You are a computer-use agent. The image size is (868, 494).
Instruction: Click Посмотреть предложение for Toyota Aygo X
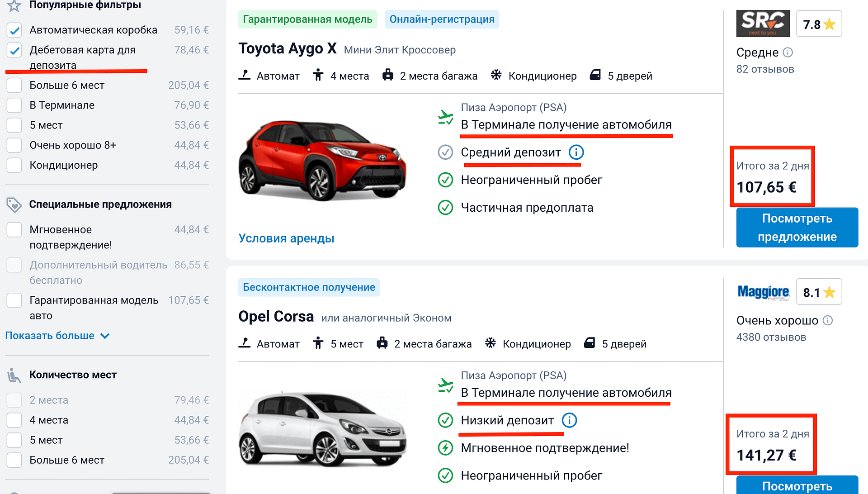coord(797,228)
